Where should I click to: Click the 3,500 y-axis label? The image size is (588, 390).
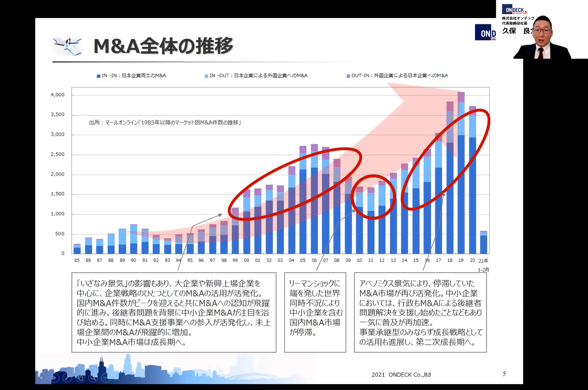[57, 115]
